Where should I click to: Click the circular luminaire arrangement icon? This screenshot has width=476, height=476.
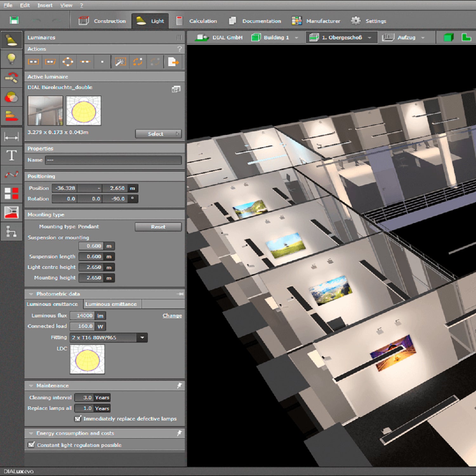pyautogui.click(x=68, y=62)
